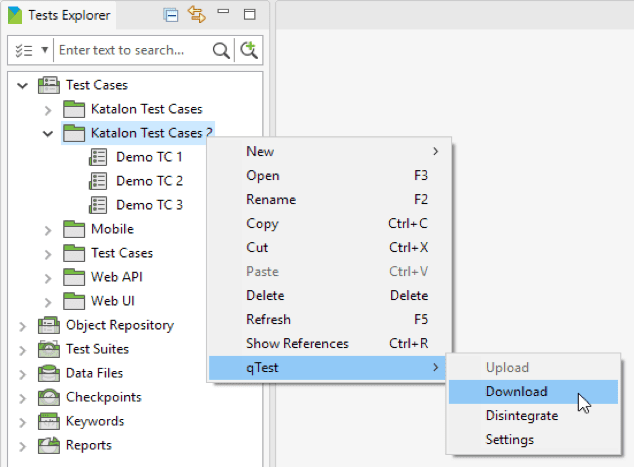Click the Link with Editor arrows icon
The image size is (634, 467).
pyautogui.click(x=196, y=15)
